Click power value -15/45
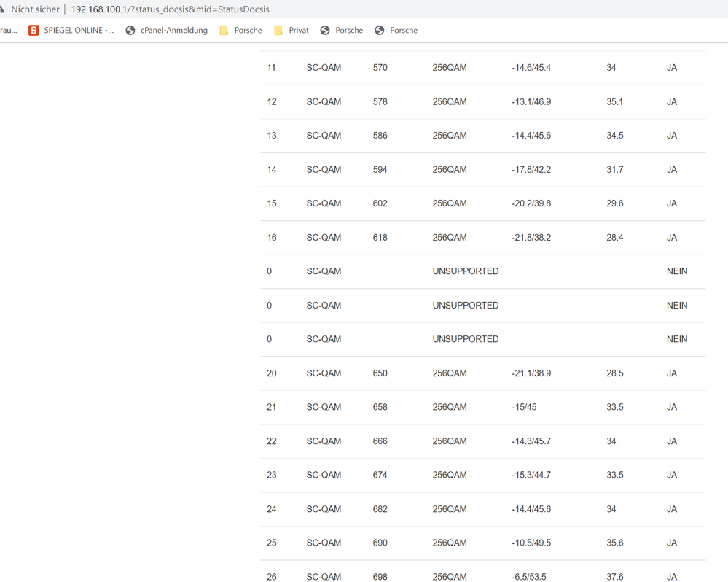 524,407
